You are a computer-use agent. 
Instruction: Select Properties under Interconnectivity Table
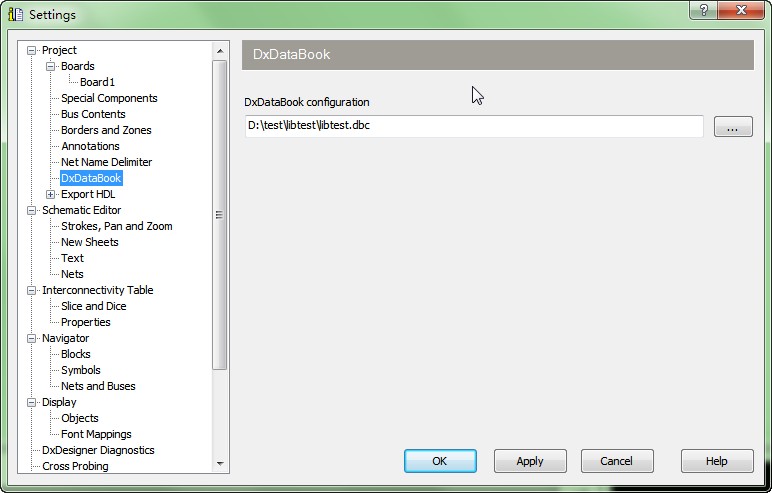coord(86,322)
